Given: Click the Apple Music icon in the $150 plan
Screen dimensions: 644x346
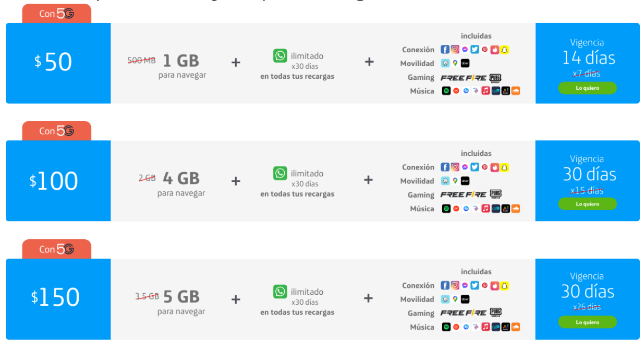Looking at the screenshot, I should click(x=486, y=327).
